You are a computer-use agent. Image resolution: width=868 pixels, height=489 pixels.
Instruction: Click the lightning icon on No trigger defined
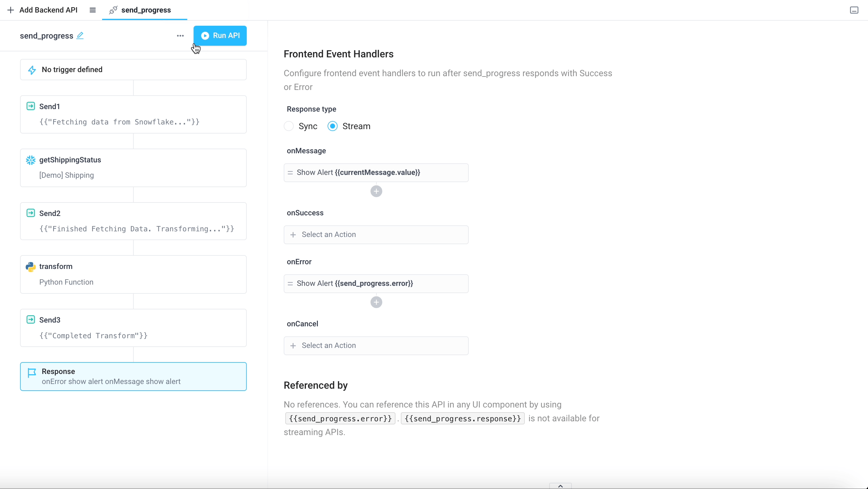tap(32, 70)
